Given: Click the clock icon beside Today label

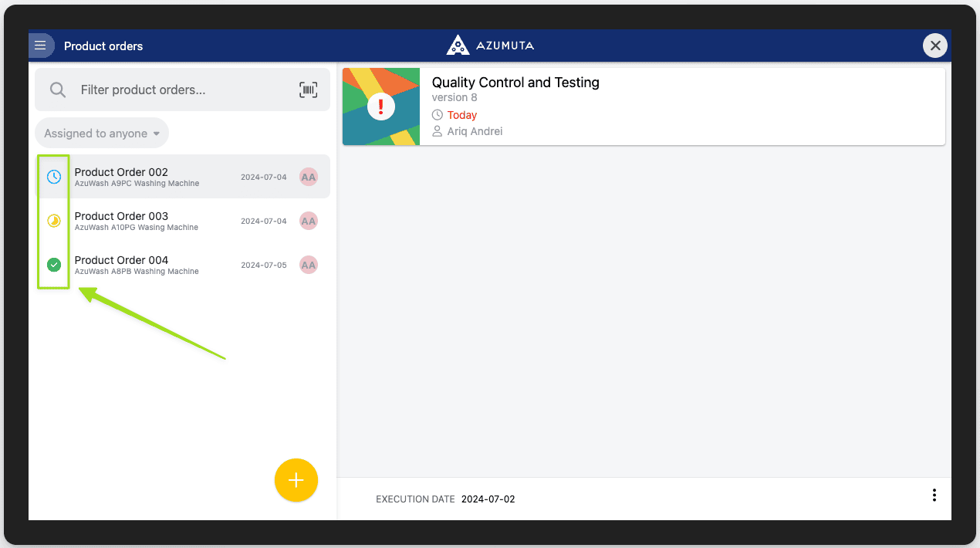Looking at the screenshot, I should click(x=438, y=114).
